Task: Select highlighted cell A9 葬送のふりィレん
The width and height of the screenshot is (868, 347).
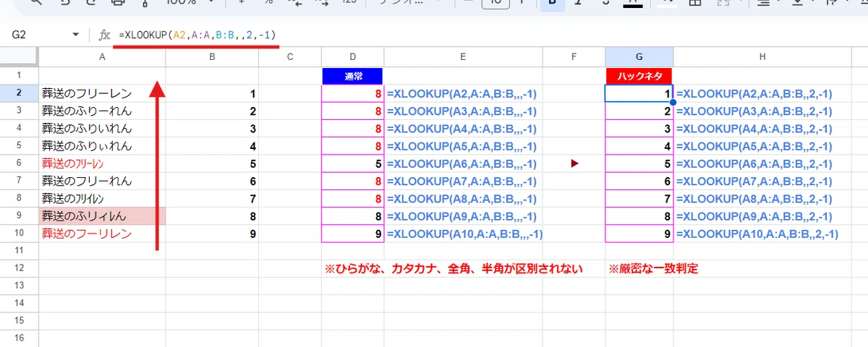Action: (102, 215)
